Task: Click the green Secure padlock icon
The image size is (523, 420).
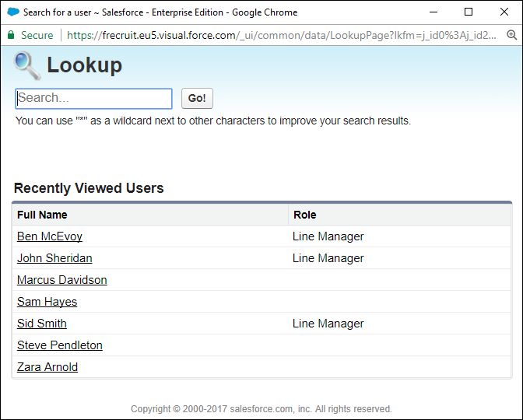Action: coord(11,35)
